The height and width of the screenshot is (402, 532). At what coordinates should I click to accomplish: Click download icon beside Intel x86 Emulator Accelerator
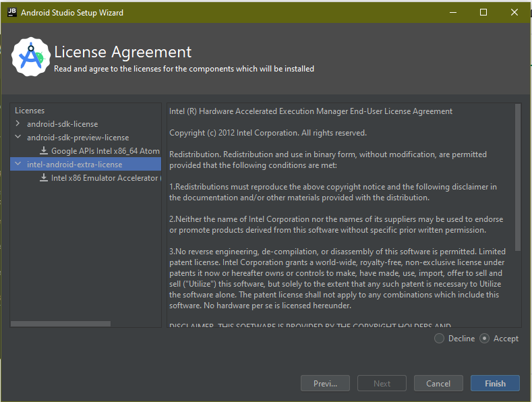(44, 178)
